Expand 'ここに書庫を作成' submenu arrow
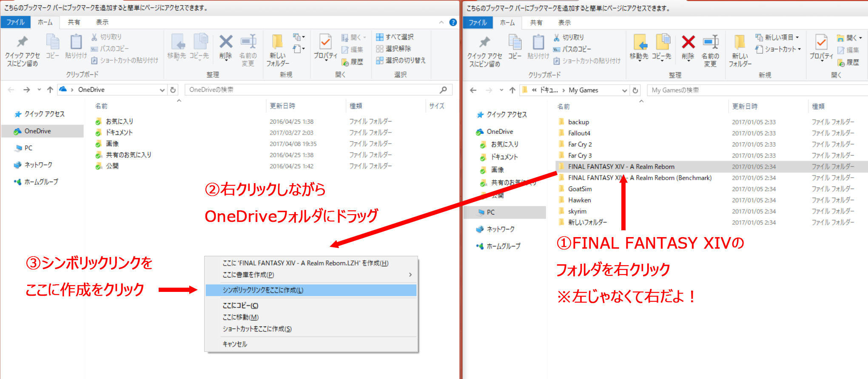The width and height of the screenshot is (868, 379). 410,275
